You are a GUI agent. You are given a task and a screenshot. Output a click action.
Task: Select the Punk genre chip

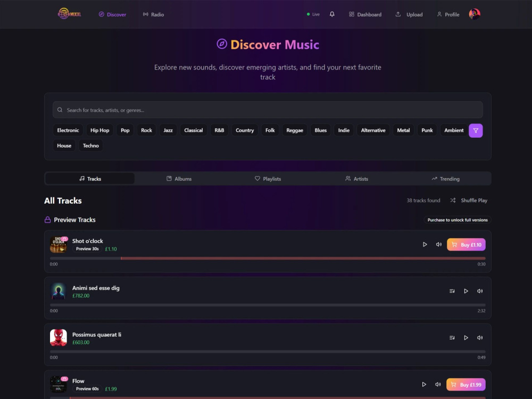click(x=427, y=130)
